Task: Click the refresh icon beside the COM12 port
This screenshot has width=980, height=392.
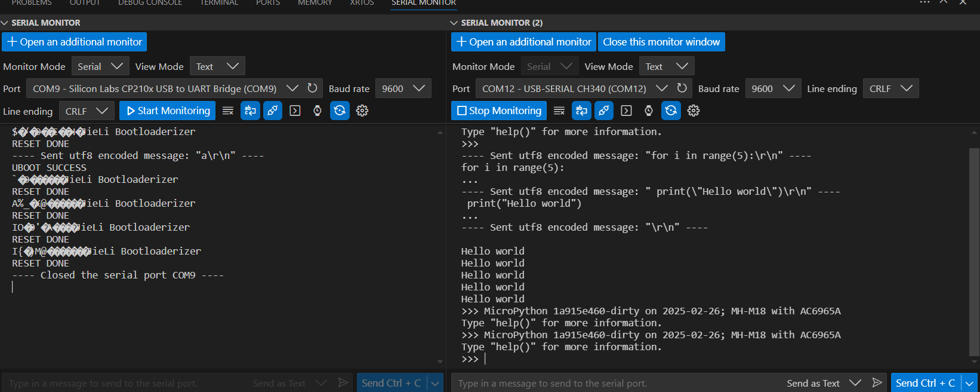Action: [x=682, y=88]
